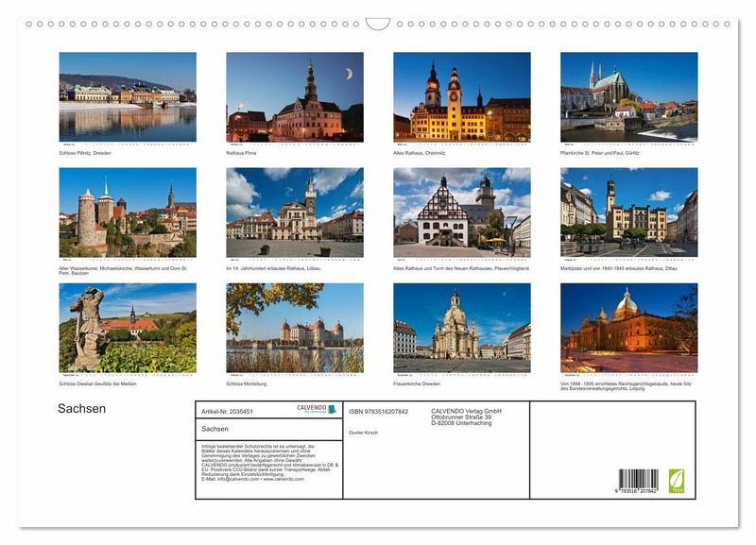
Task: Click the Marktplatz Zittau photo
Action: tap(628, 213)
